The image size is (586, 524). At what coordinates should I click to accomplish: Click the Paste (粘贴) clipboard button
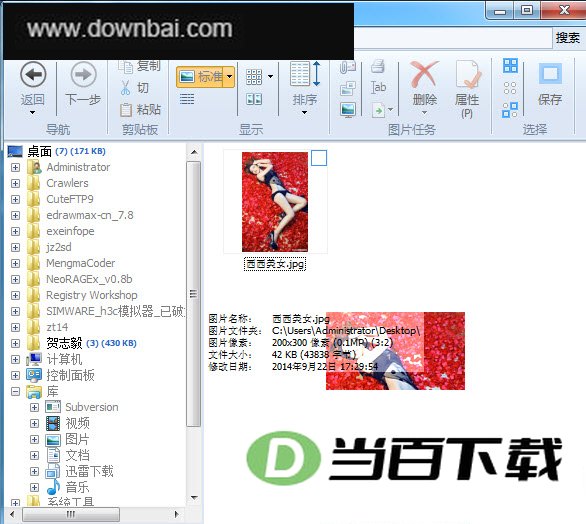141,110
